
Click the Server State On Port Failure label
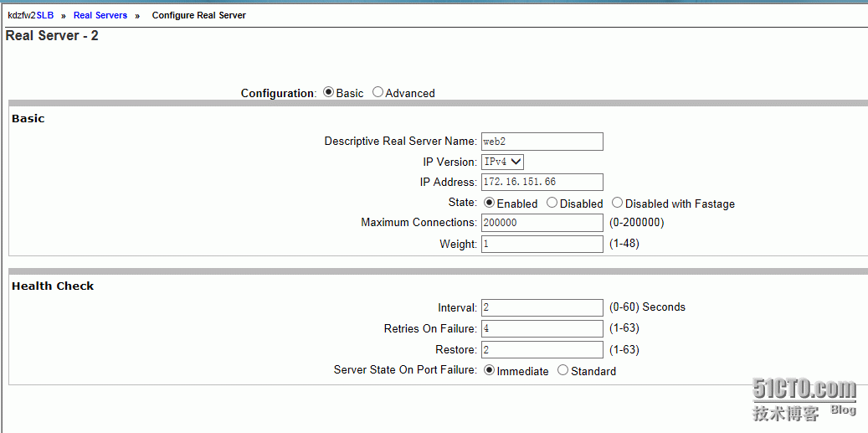click(x=405, y=370)
